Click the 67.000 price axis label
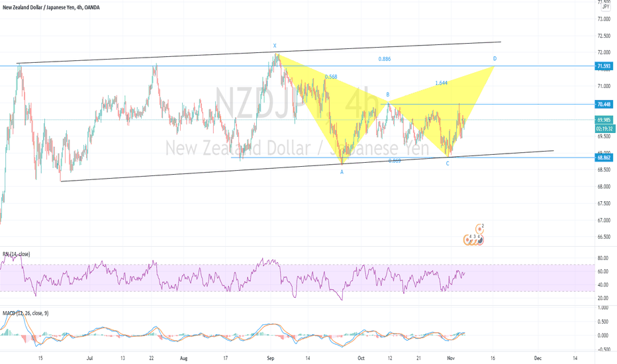 (x=604, y=220)
